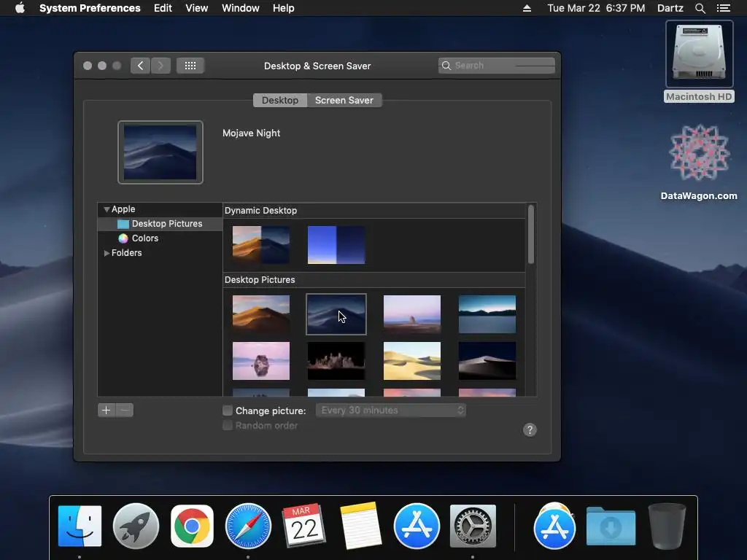Open Safari compass icon in Dock
This screenshot has height=560, width=747.
point(248,526)
